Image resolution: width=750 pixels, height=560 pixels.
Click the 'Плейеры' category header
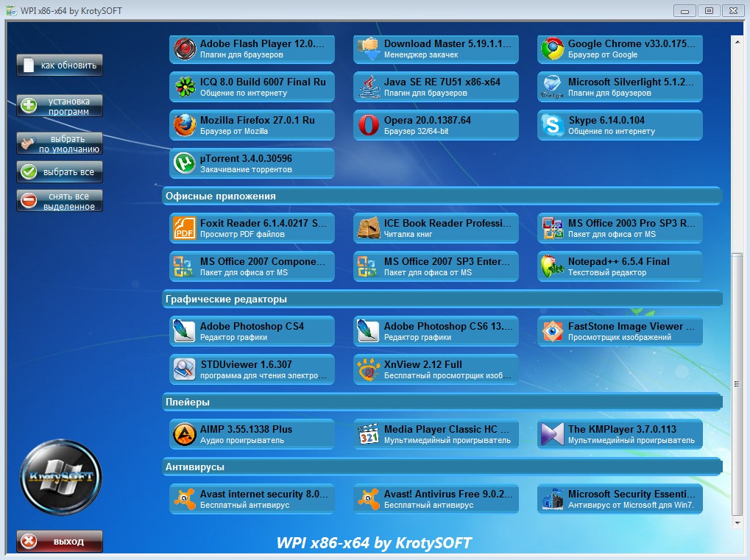442,403
